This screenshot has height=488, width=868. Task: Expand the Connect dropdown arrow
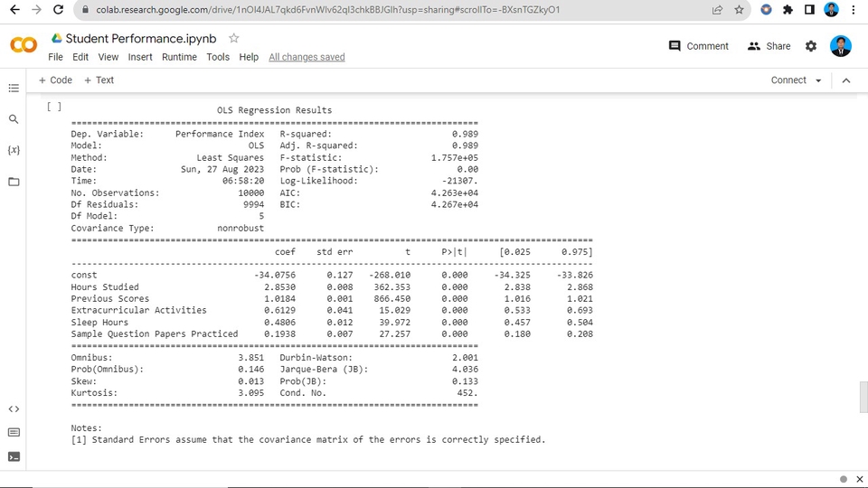[x=818, y=80]
